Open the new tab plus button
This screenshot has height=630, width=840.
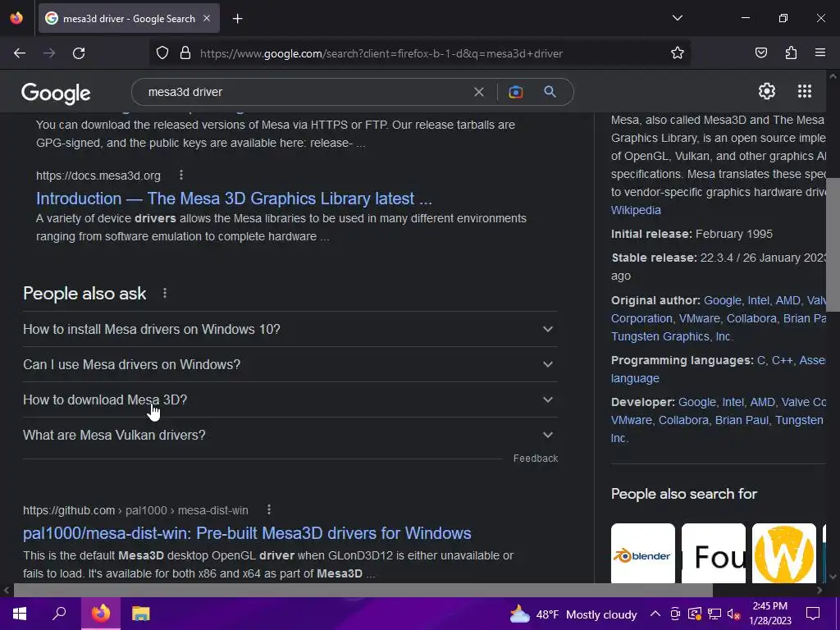(x=237, y=19)
